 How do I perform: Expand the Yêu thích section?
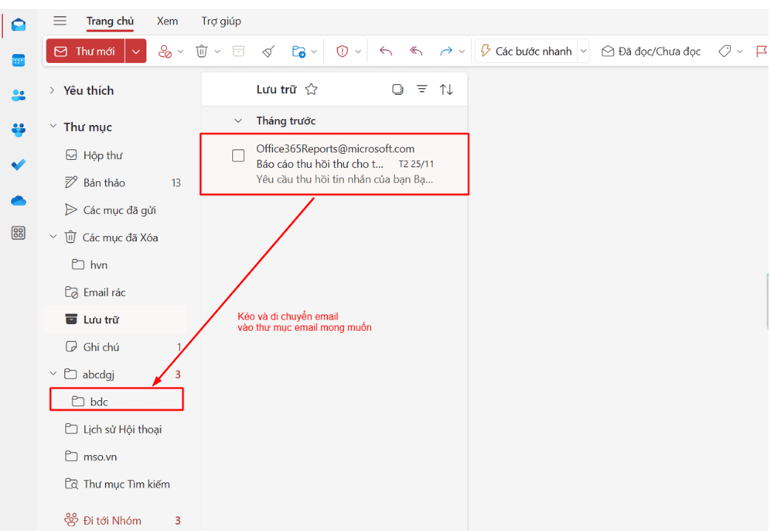[52, 90]
